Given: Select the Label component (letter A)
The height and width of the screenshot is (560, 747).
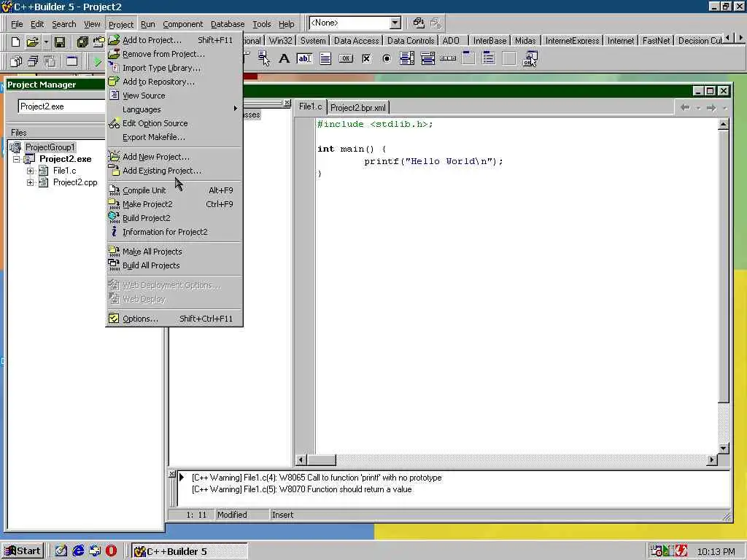Looking at the screenshot, I should [x=284, y=58].
